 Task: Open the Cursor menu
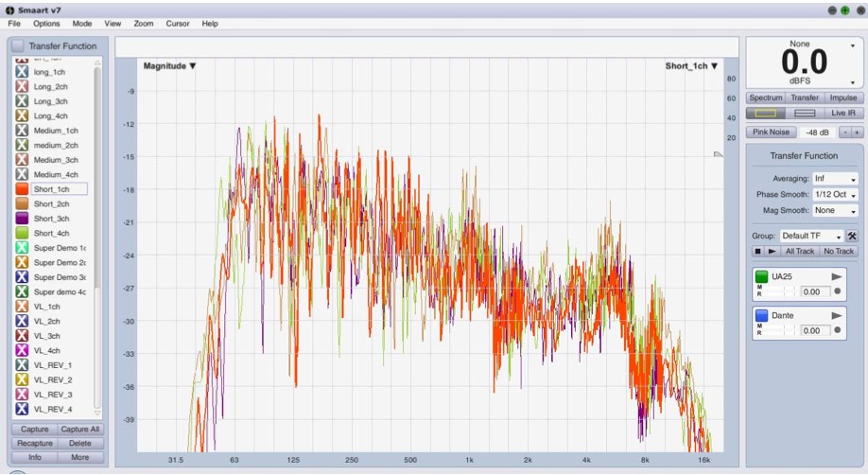pyautogui.click(x=178, y=24)
